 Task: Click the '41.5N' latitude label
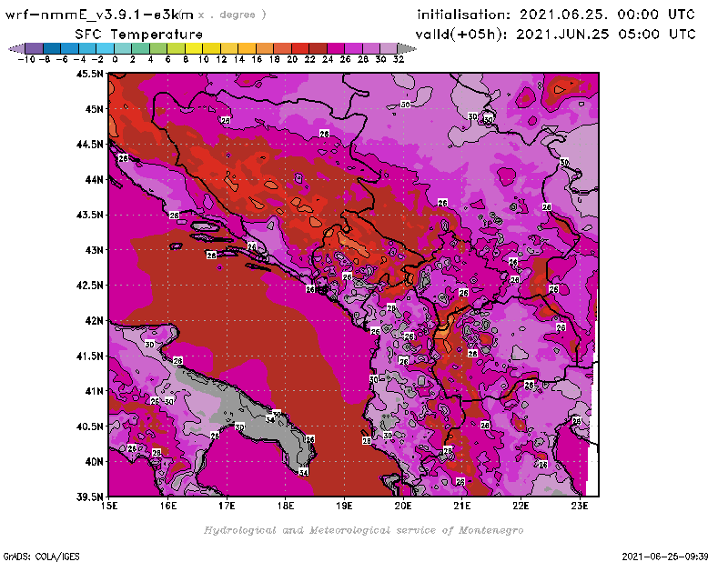click(89, 356)
